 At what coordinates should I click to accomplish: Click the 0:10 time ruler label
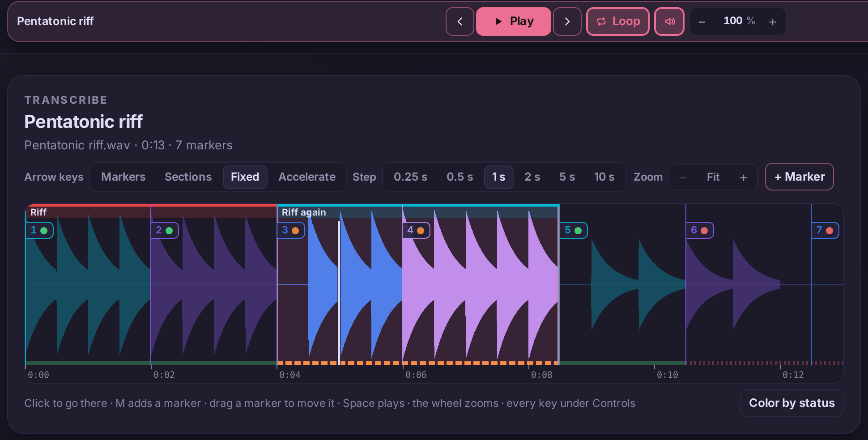click(x=667, y=375)
